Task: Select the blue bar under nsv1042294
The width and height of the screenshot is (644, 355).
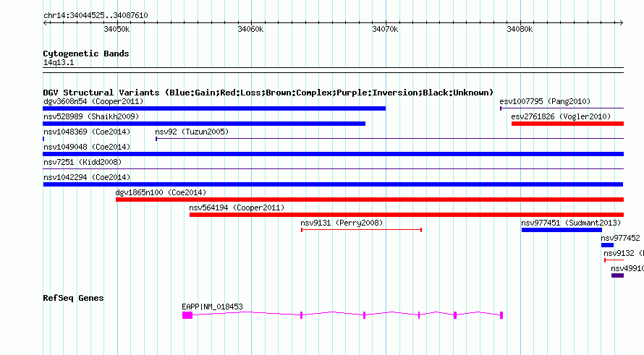Action: 333,184
